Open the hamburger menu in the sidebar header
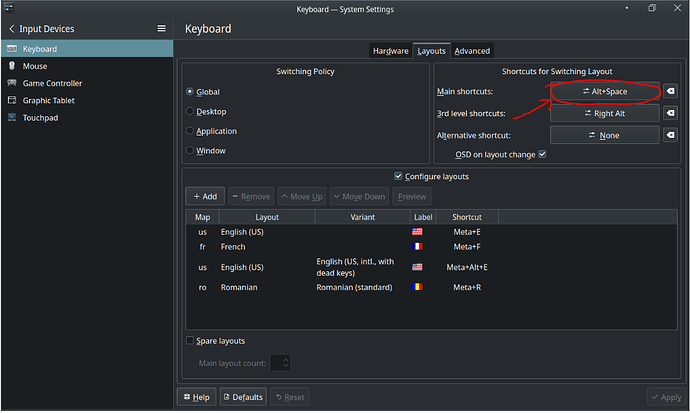The image size is (690, 413). tap(161, 29)
